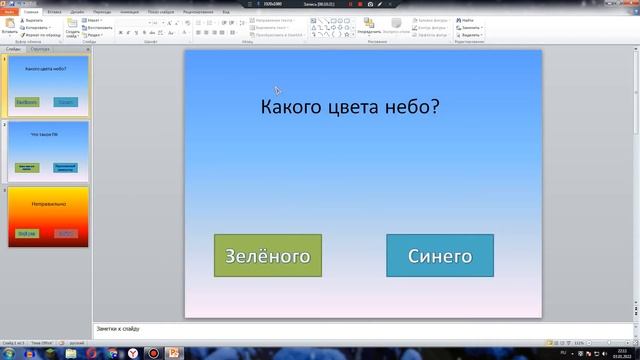
Task: Expand the shapes gallery
Action: pyautogui.click(x=353, y=36)
